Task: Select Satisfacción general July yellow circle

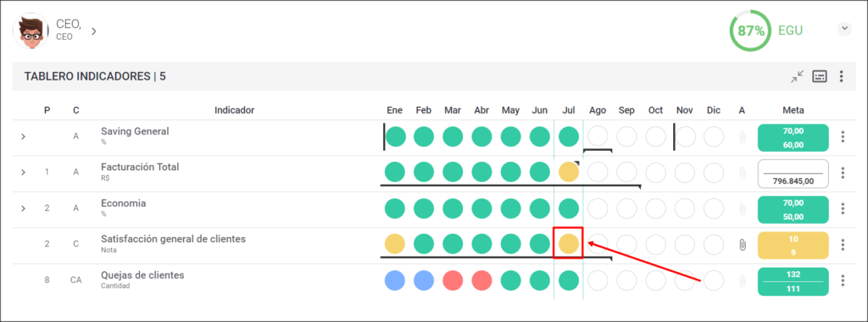Action: tap(569, 244)
